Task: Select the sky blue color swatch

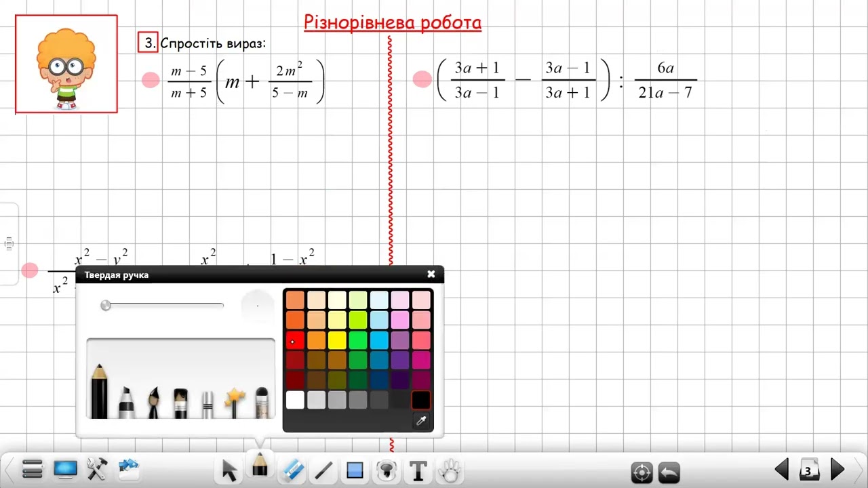Action: 379,340
